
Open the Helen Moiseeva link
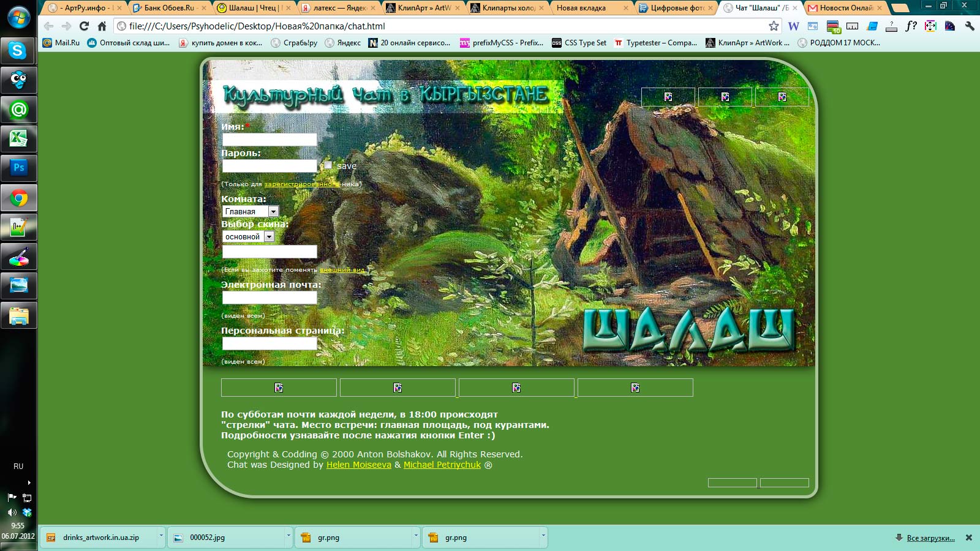[359, 465]
